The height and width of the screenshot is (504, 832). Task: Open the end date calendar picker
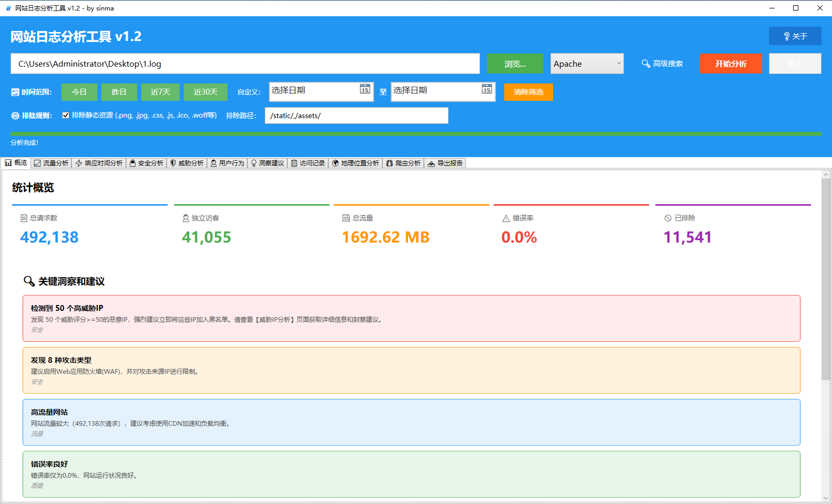487,89
